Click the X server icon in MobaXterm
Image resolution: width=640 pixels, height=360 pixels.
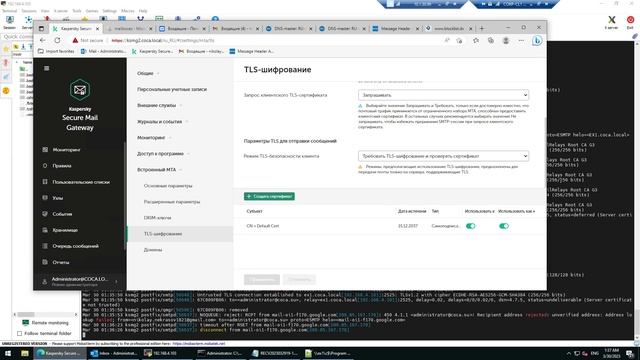pos(611,22)
